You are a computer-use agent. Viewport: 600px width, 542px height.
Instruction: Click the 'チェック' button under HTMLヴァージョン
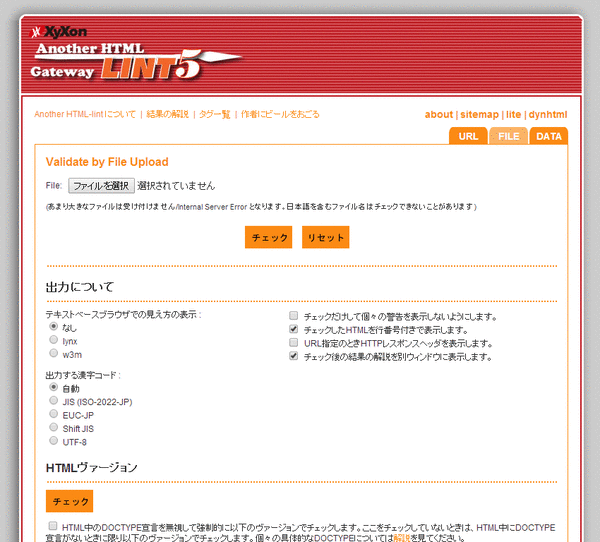click(x=70, y=501)
